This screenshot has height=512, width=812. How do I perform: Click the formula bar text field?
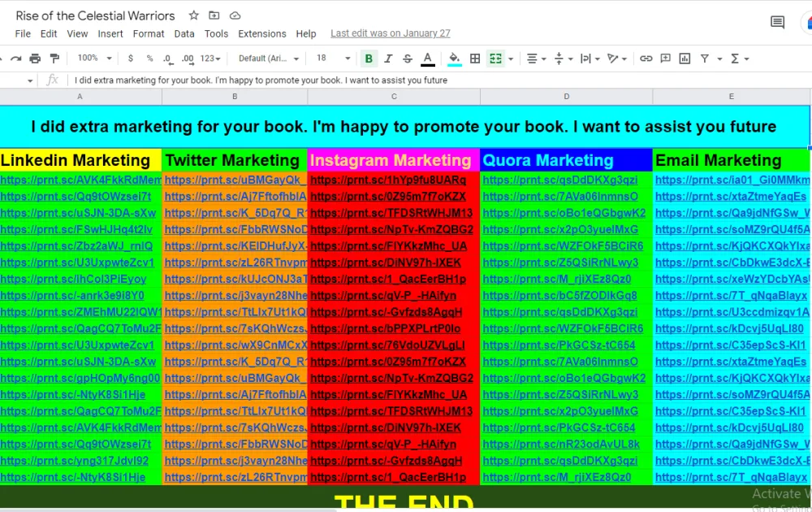(x=406, y=80)
